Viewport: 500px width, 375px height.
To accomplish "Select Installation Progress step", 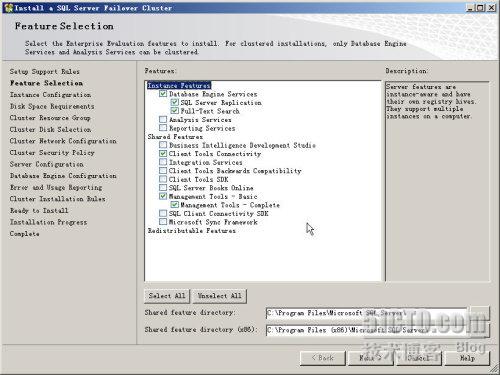I will 48,222.
